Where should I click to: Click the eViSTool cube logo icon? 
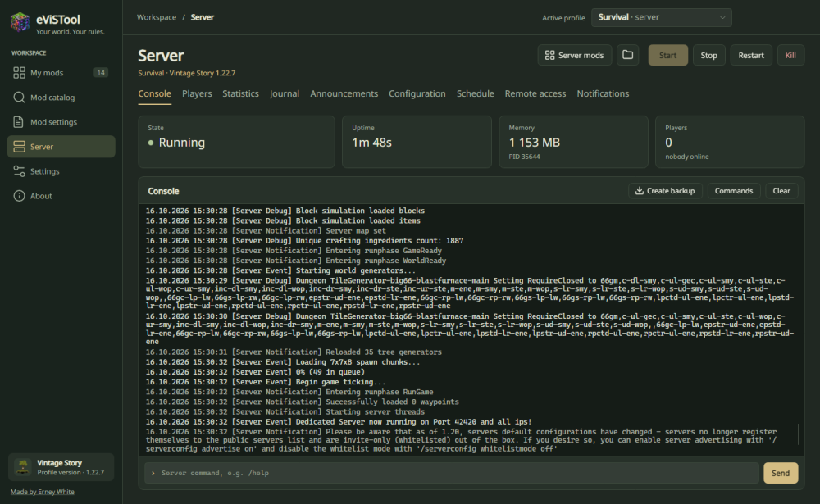(x=20, y=22)
